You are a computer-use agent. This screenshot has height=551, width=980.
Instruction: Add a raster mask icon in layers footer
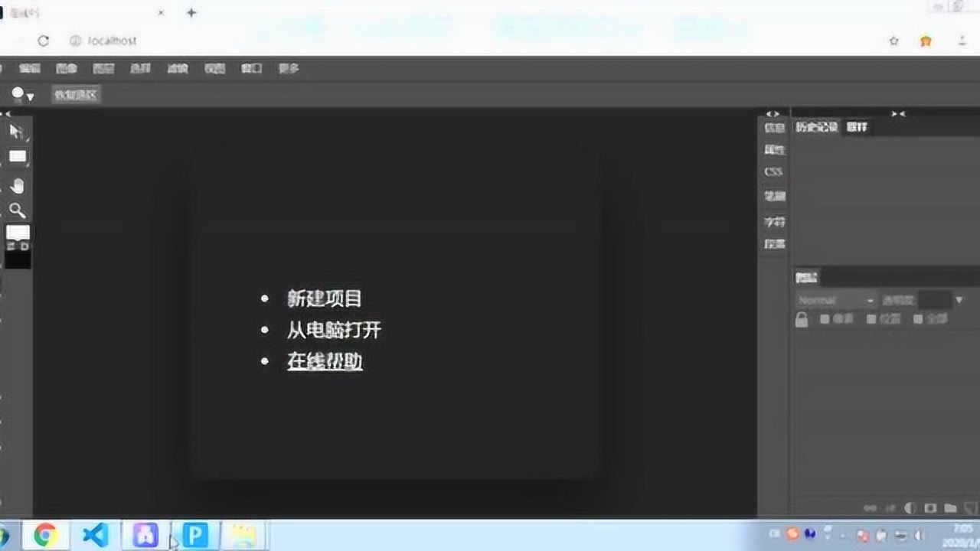tap(930, 508)
